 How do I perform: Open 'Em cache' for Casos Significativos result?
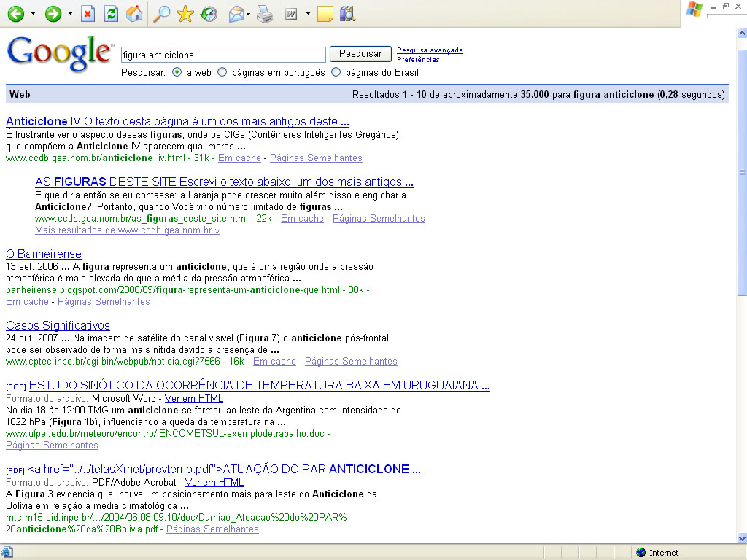point(274,361)
